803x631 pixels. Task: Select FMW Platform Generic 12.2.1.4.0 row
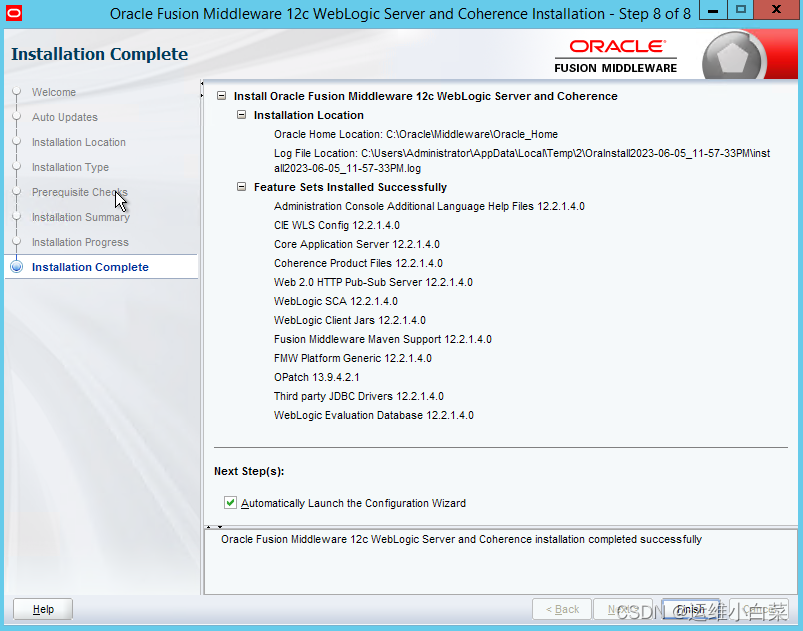[x=352, y=358]
